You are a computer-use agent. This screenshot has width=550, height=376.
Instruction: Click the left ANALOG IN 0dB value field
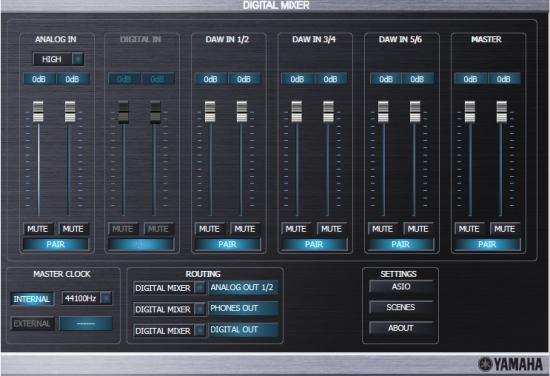point(39,79)
